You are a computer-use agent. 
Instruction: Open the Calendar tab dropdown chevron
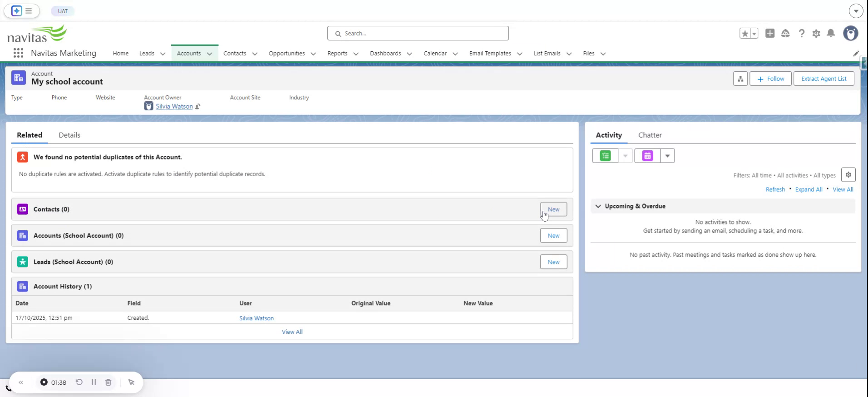click(x=455, y=54)
